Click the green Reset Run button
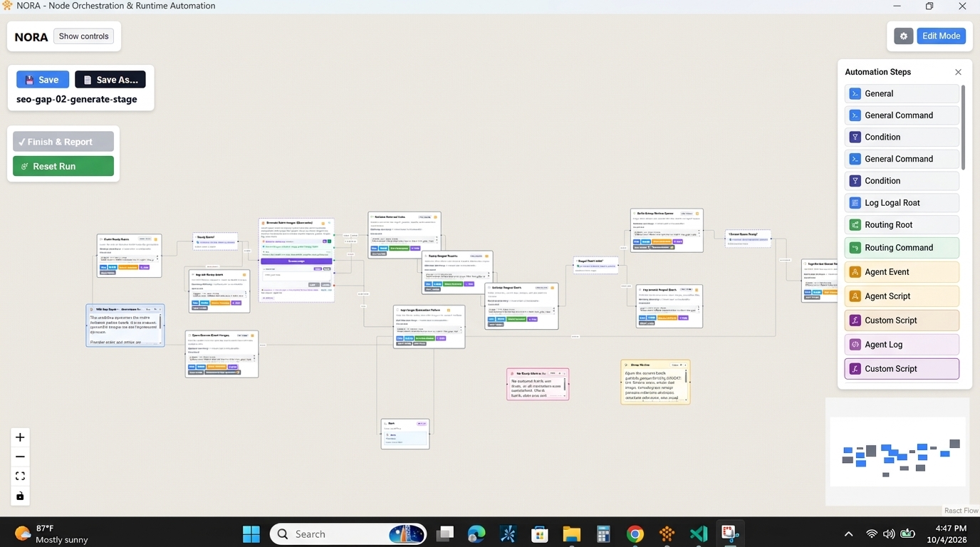 point(63,166)
